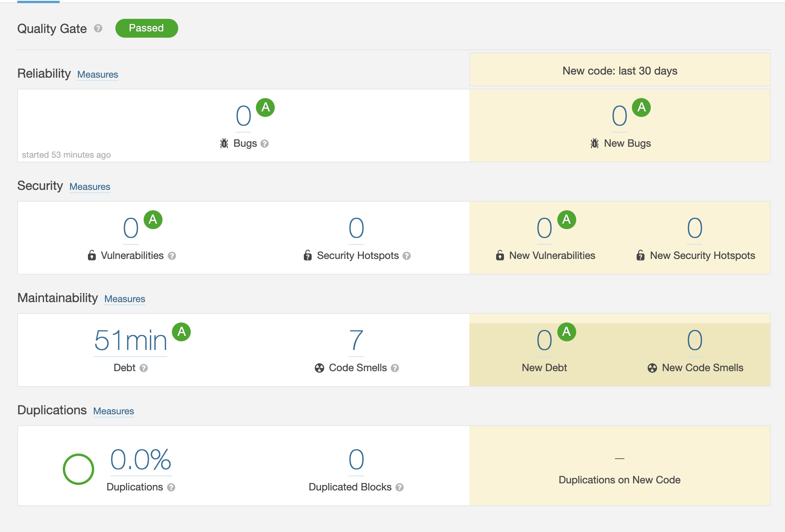Click help icon beside Security Hotspots
Screen dimensions: 785x532
click(407, 256)
